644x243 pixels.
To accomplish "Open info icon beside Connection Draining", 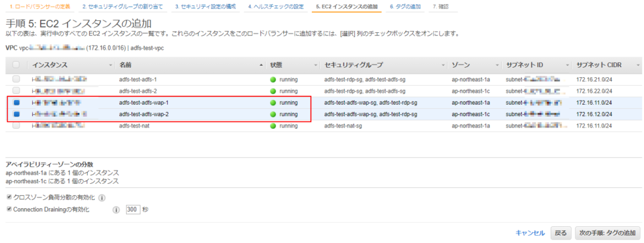I will click(x=116, y=209).
